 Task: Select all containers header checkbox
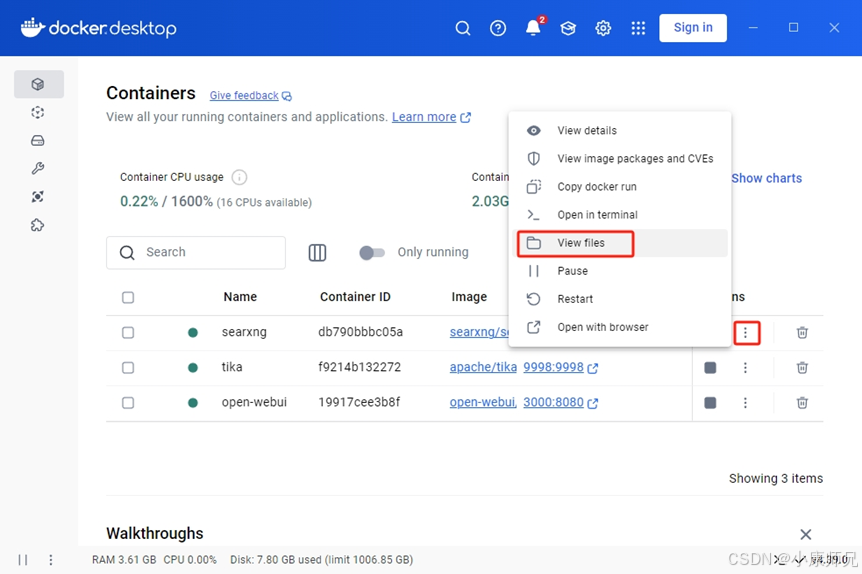(x=128, y=297)
